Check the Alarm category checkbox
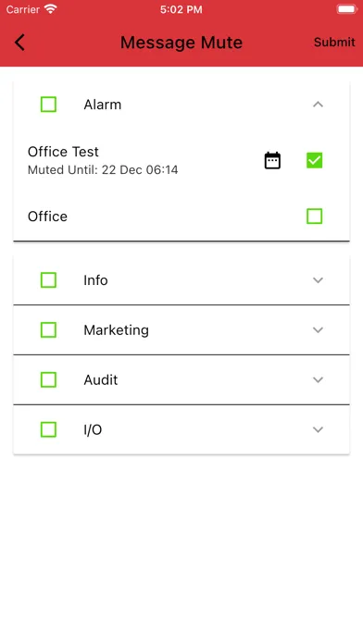Viewport: 363px width, 644px height. coord(48,105)
